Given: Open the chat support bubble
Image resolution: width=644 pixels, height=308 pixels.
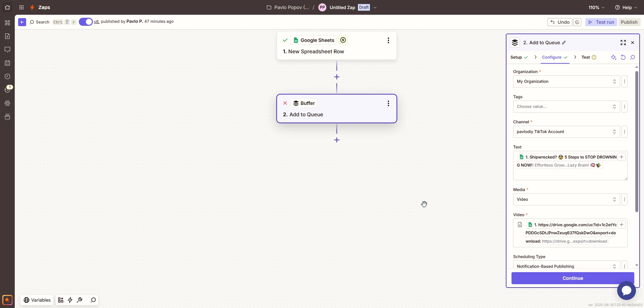Looking at the screenshot, I should [x=626, y=291].
